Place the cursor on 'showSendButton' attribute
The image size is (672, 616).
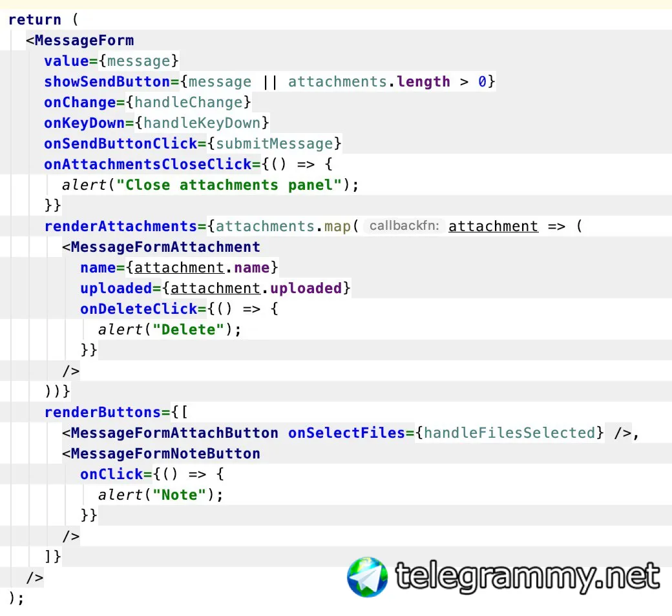click(107, 81)
